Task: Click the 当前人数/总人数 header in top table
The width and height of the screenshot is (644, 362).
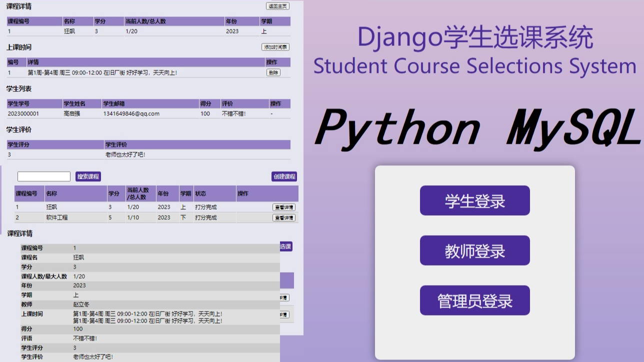Action: coord(146,21)
